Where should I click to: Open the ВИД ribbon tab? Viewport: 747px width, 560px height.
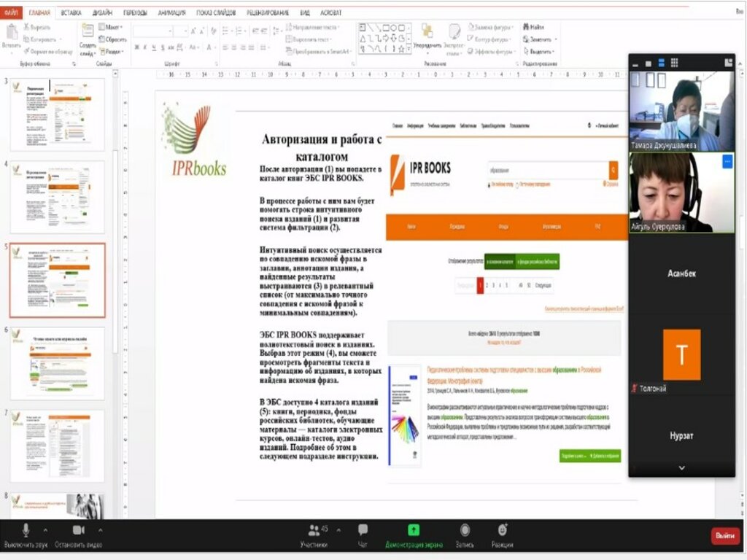305,13
